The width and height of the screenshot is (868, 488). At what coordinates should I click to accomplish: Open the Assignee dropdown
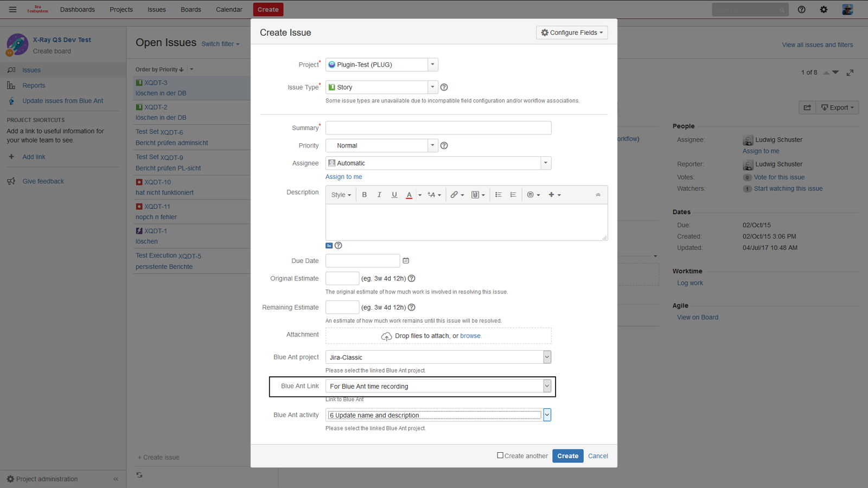tap(438, 163)
